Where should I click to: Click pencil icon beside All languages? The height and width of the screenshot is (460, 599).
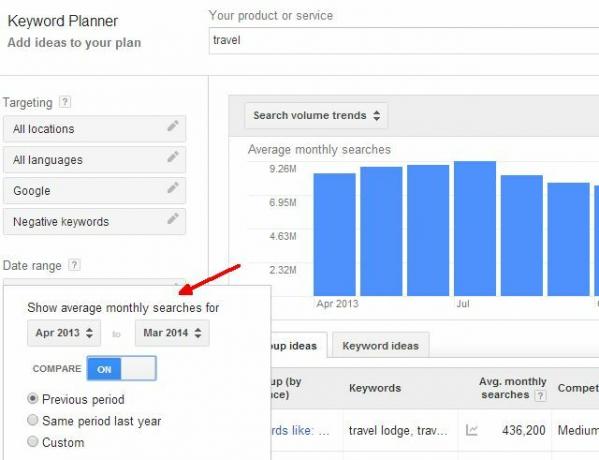tap(173, 157)
